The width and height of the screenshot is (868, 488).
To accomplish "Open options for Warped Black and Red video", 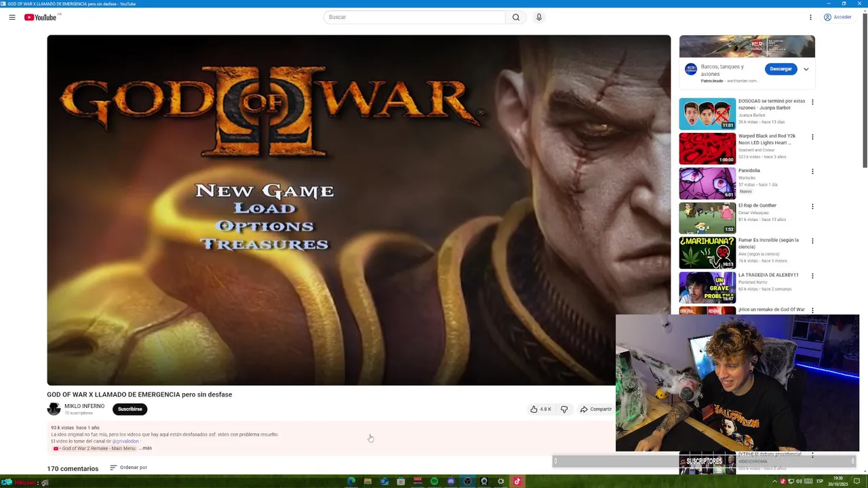I will pos(812,137).
